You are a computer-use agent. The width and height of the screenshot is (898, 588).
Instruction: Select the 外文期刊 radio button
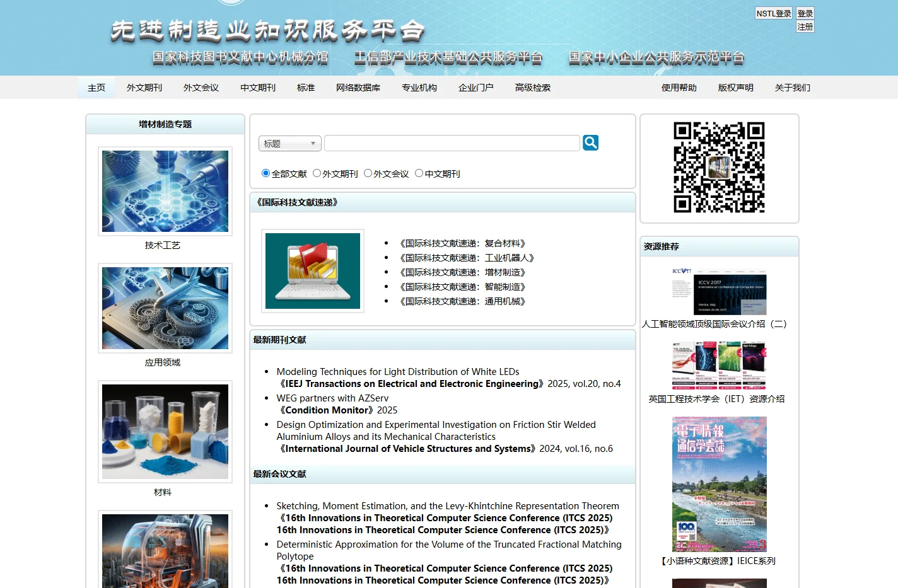(x=317, y=173)
